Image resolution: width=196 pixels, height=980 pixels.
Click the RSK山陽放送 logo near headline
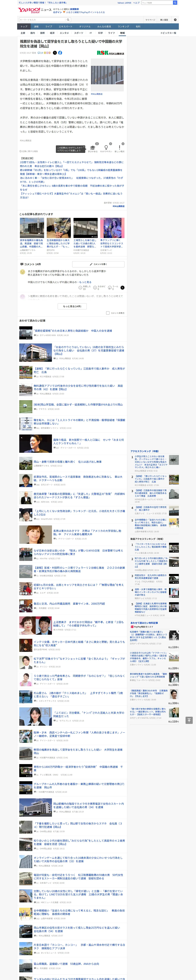click(x=110, y=53)
